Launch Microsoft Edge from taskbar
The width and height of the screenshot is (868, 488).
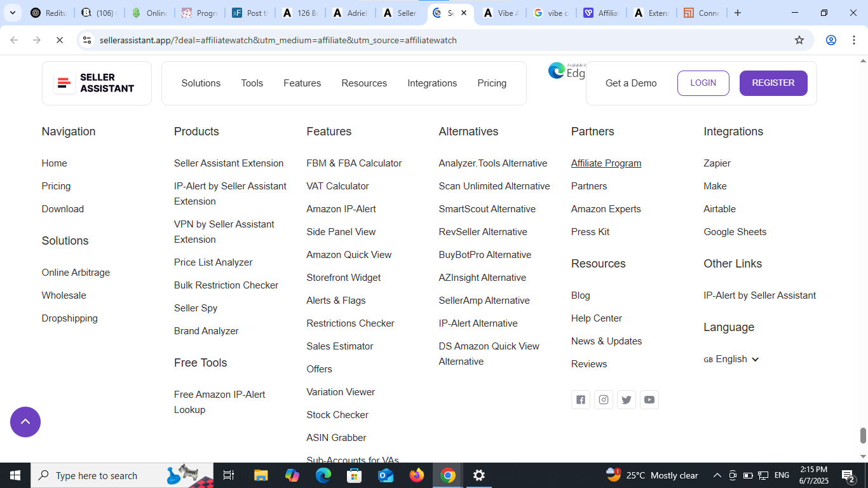click(x=323, y=475)
